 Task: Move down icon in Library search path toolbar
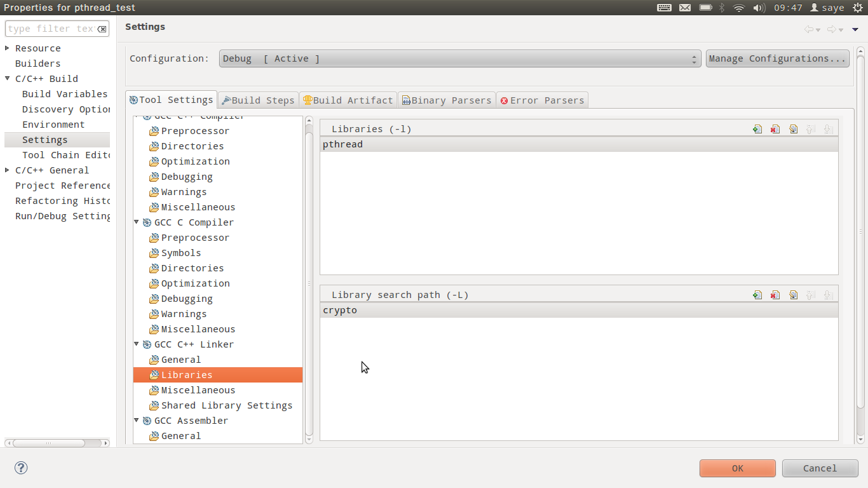coord(829,295)
